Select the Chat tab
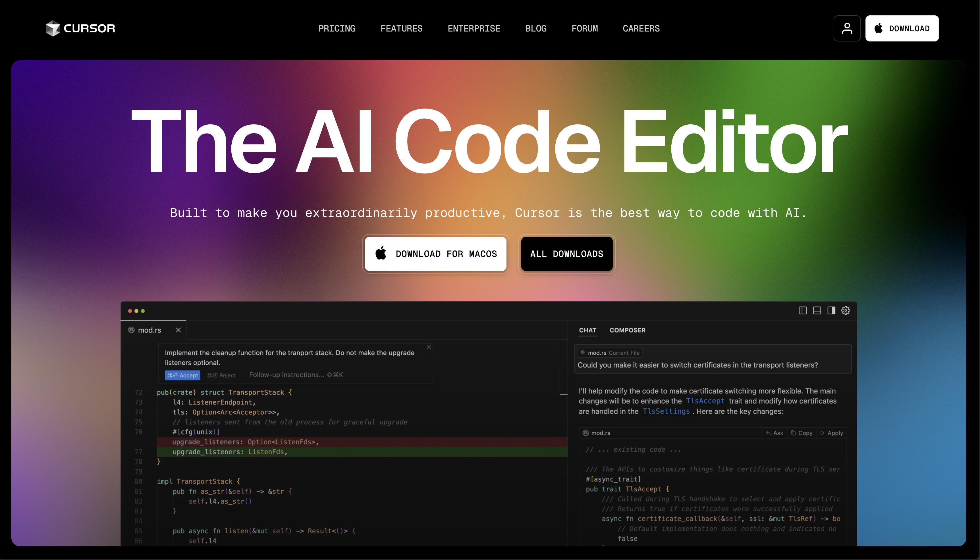Screen dimensions: 980x560 point(587,330)
